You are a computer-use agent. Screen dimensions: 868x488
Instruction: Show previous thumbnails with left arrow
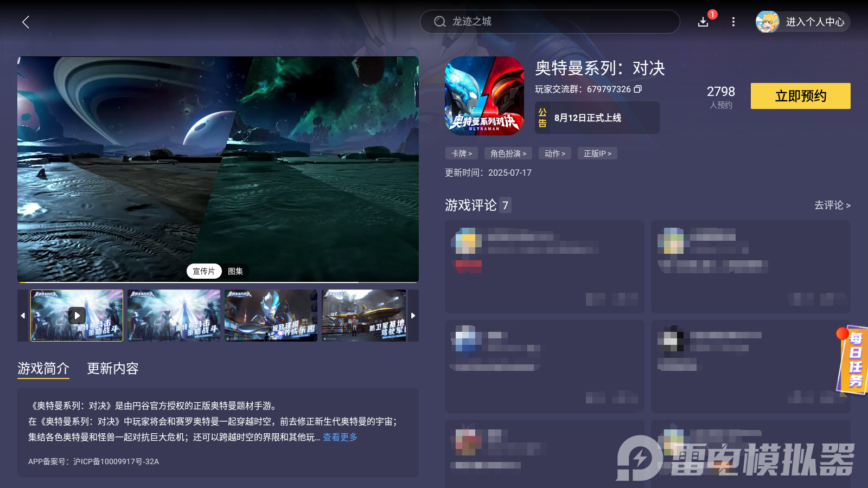pos(23,316)
